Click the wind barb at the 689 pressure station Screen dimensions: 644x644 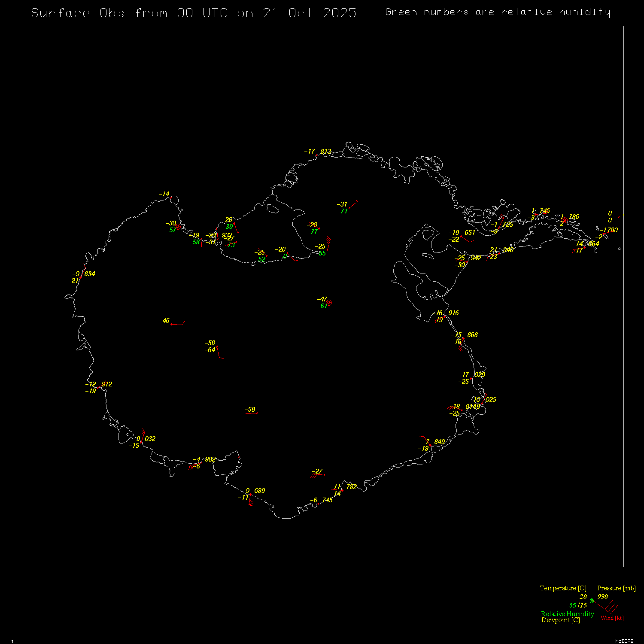pyautogui.click(x=250, y=501)
